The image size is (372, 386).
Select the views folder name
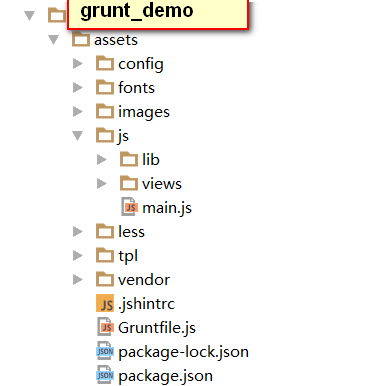point(162,184)
